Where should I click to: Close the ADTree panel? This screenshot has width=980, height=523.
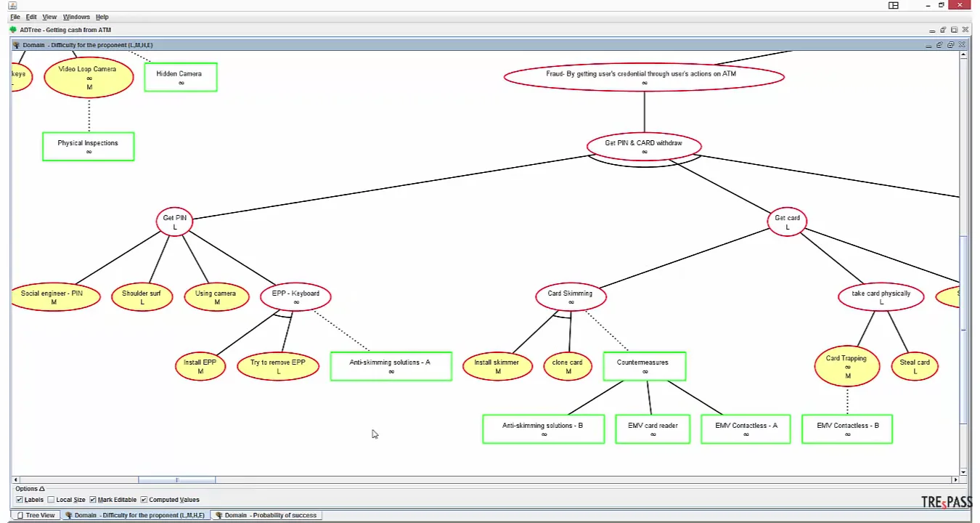965,31
